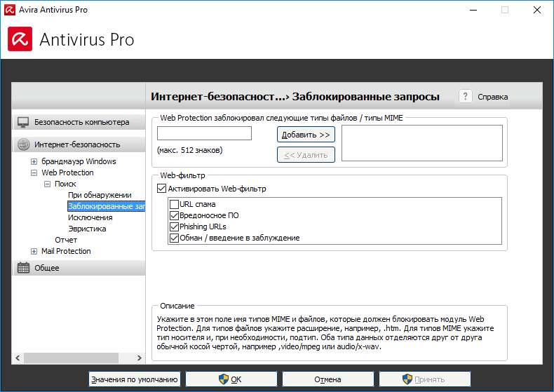Open Справка help link
The height and width of the screenshot is (392, 554).
coord(492,97)
